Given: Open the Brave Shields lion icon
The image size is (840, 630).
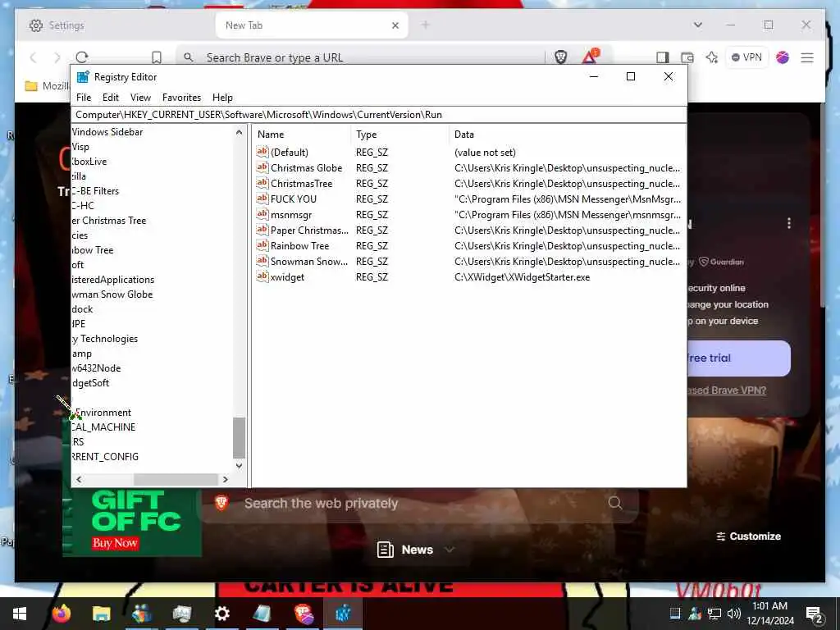Looking at the screenshot, I should [x=560, y=57].
